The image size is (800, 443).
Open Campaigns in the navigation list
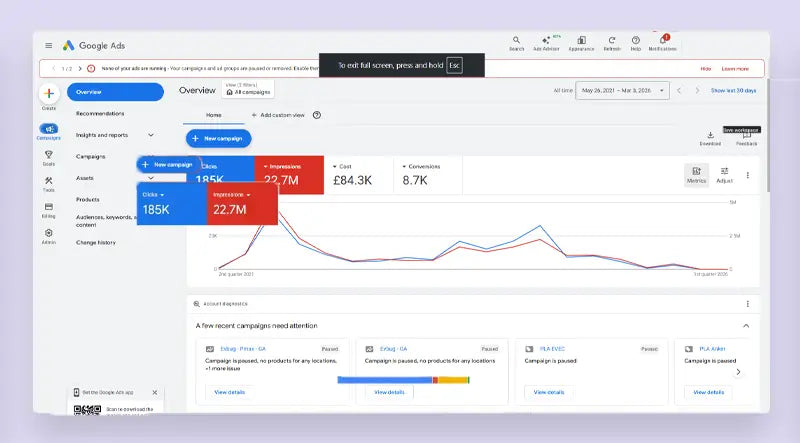91,156
